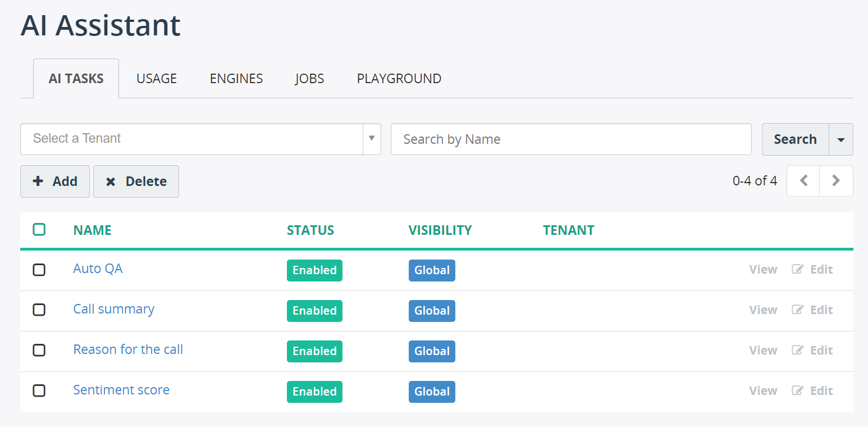Click the Global badge for Sentiment score
Image resolution: width=868 pixels, height=427 pixels.
(432, 392)
